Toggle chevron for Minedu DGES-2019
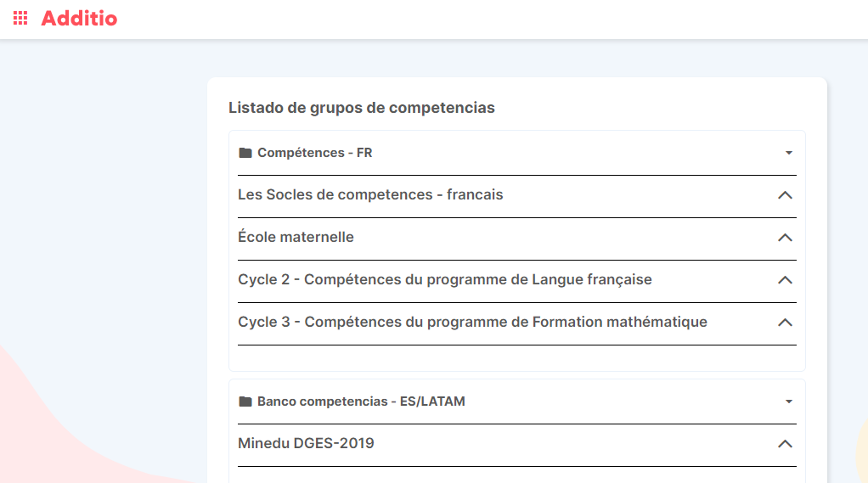 pos(785,444)
